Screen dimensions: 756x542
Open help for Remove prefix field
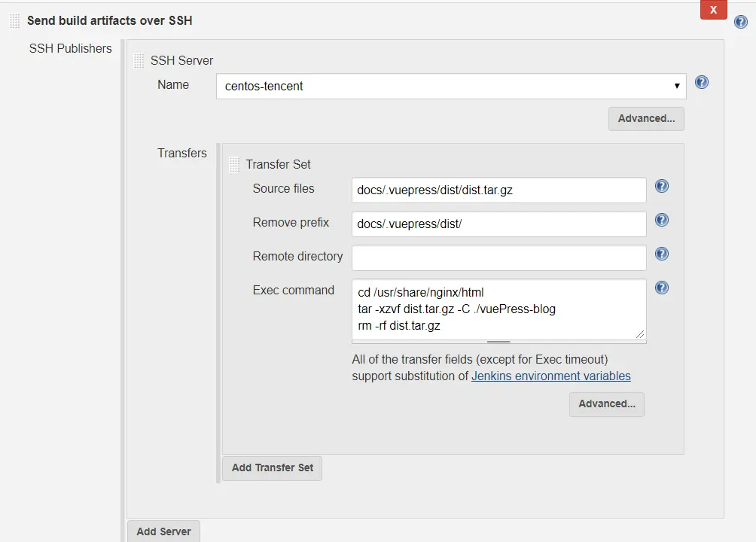click(662, 220)
